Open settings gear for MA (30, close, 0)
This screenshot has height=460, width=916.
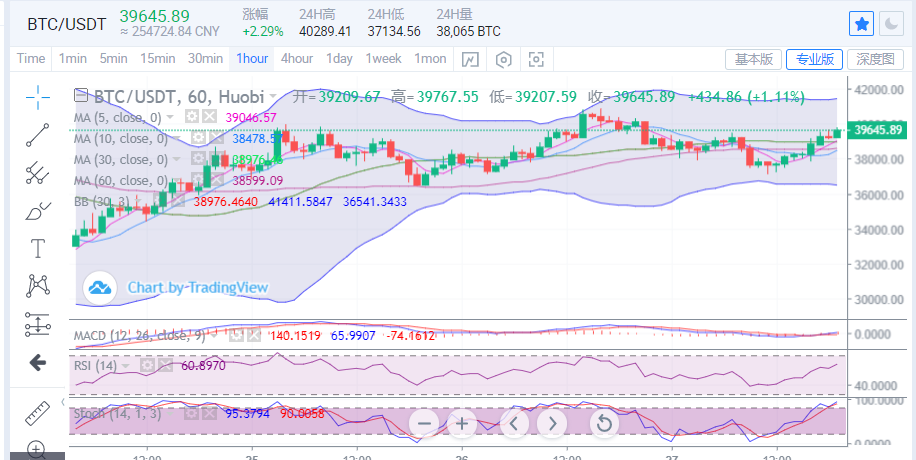[199, 159]
